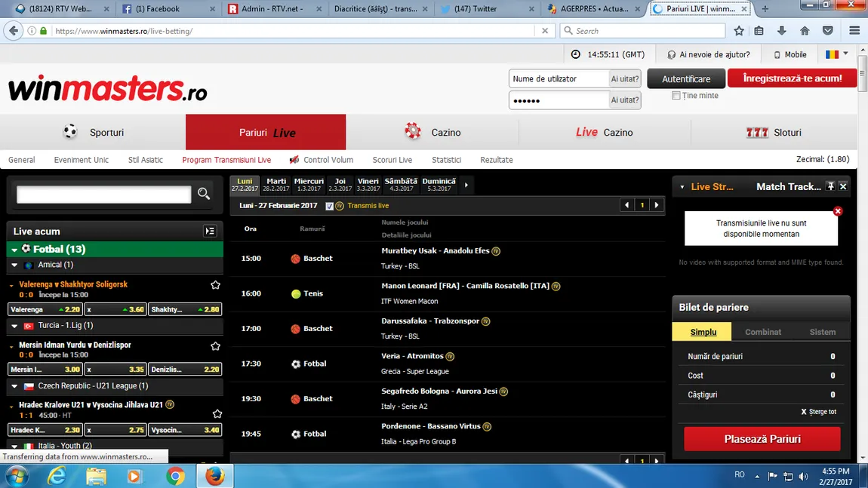Click the search magnifier in left panel

[204, 194]
